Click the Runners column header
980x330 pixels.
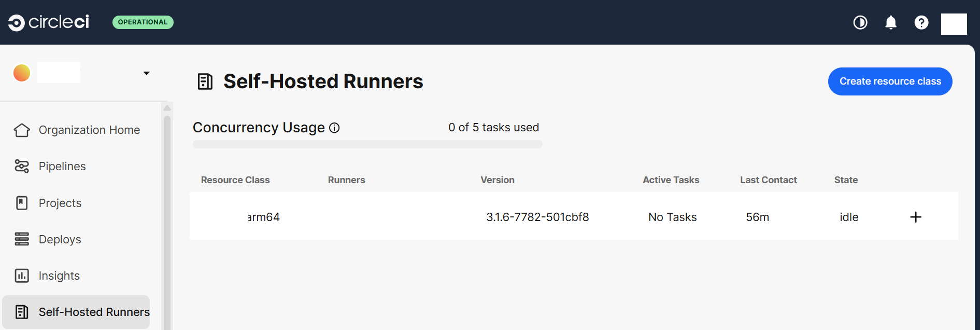[x=347, y=180]
